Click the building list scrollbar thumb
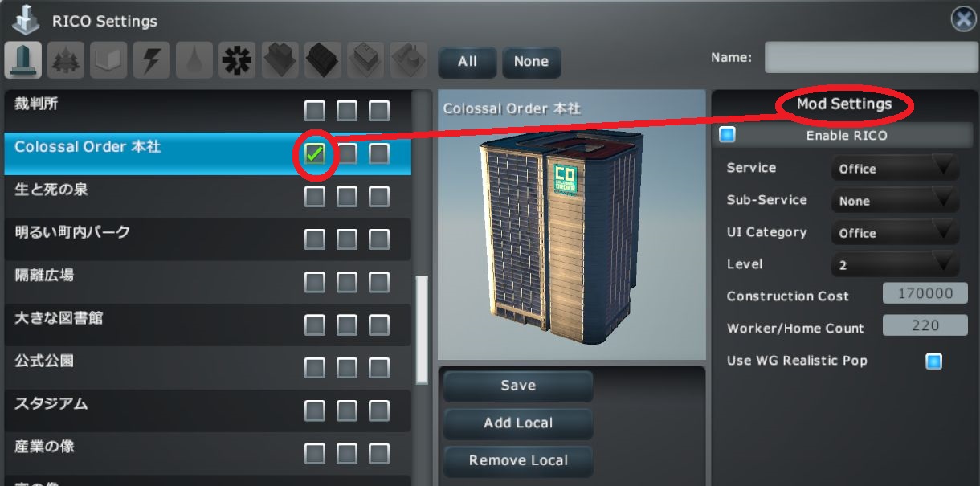 [x=422, y=330]
